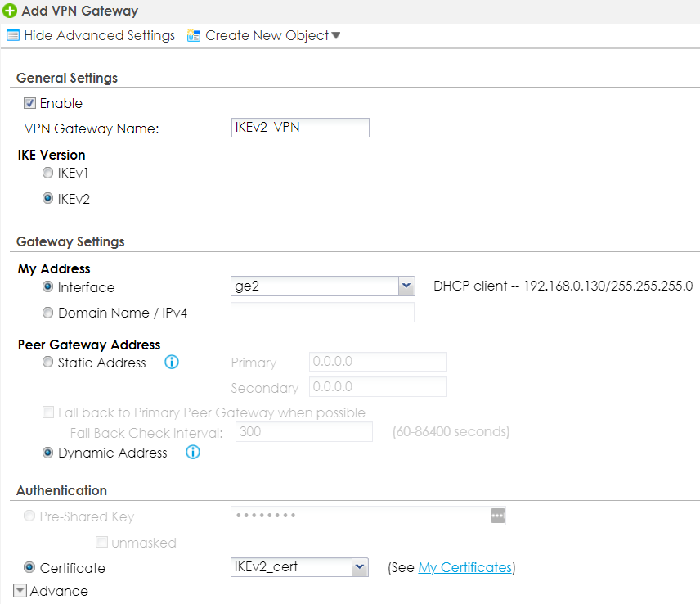Select the Certificate authentication option
The height and width of the screenshot is (604, 700).
[x=29, y=567]
